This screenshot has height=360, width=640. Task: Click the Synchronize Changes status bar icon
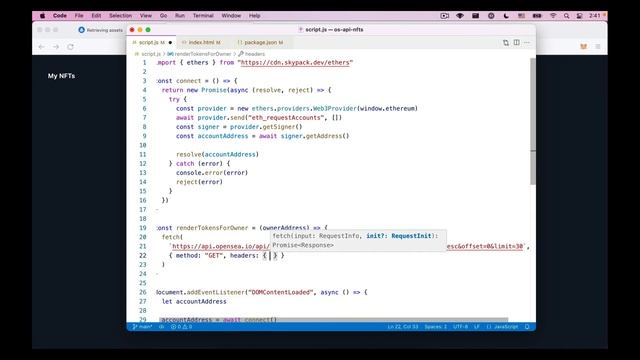[162, 327]
